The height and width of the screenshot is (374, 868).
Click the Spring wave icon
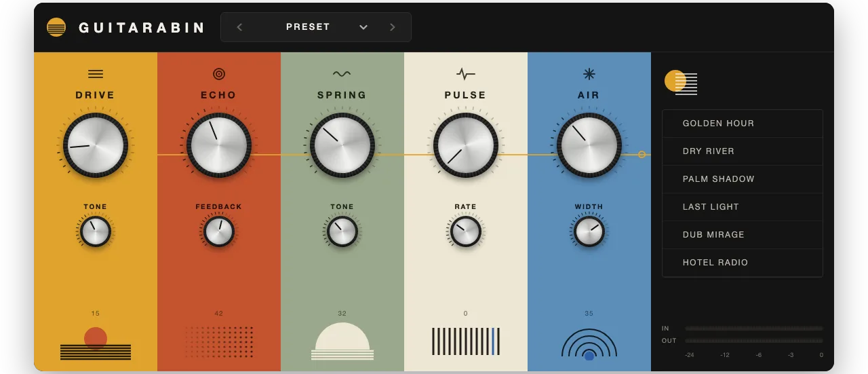pos(342,73)
